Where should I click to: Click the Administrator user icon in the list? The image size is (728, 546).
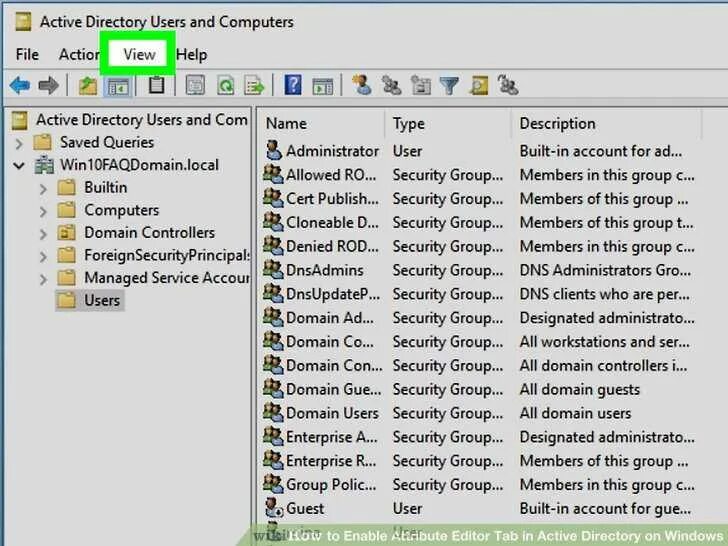coord(274,150)
